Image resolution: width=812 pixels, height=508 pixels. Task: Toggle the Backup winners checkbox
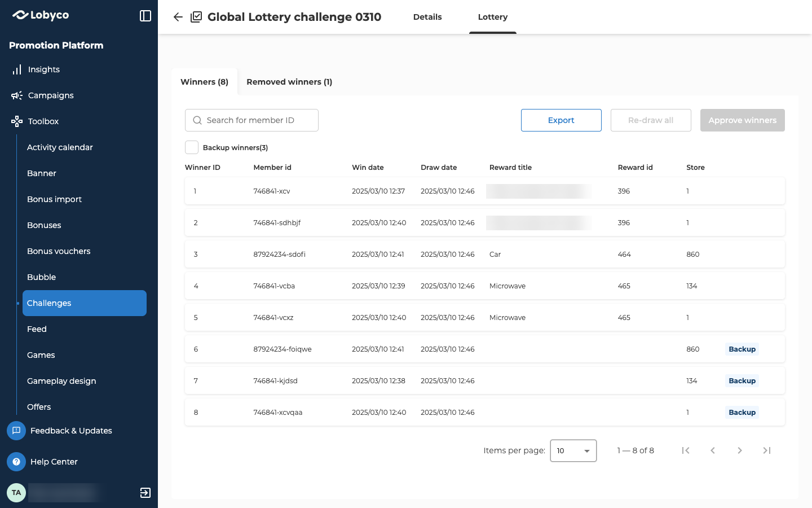(192, 147)
